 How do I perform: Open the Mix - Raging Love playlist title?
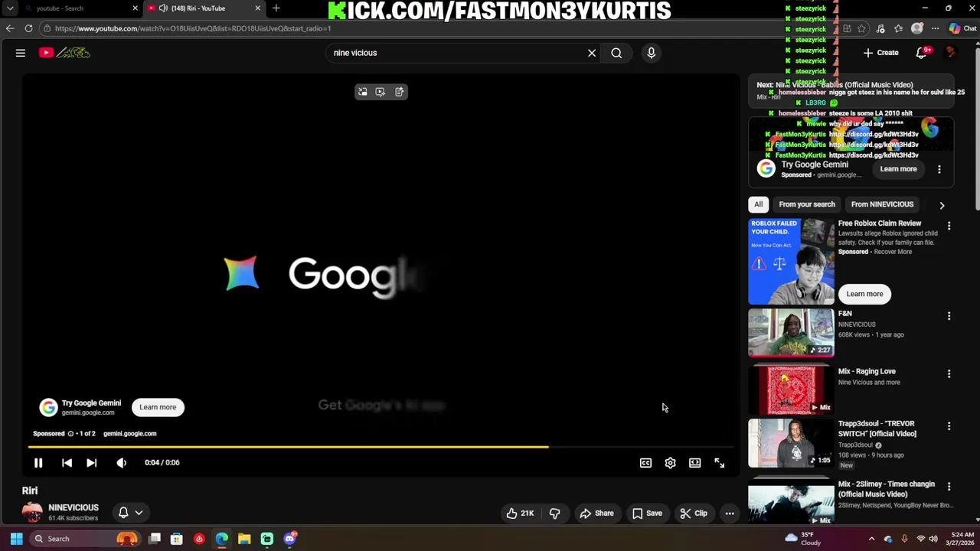pos(867,371)
